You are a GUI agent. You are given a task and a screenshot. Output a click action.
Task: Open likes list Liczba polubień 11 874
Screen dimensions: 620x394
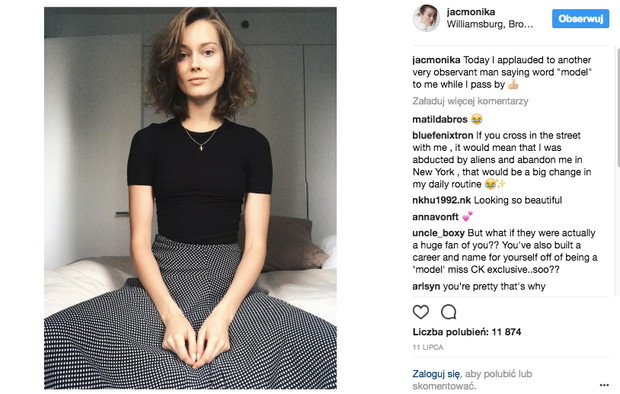(x=467, y=332)
